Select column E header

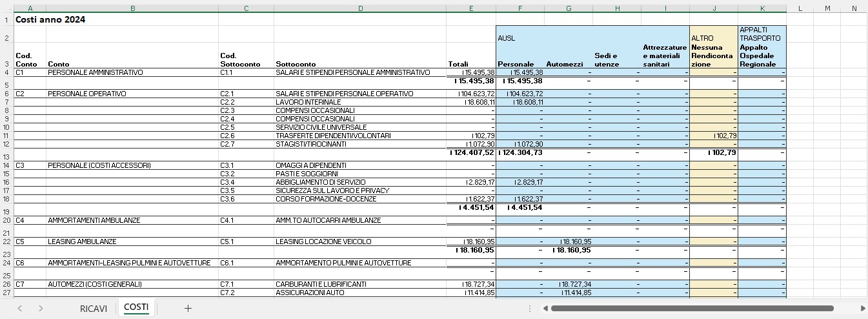(x=471, y=8)
